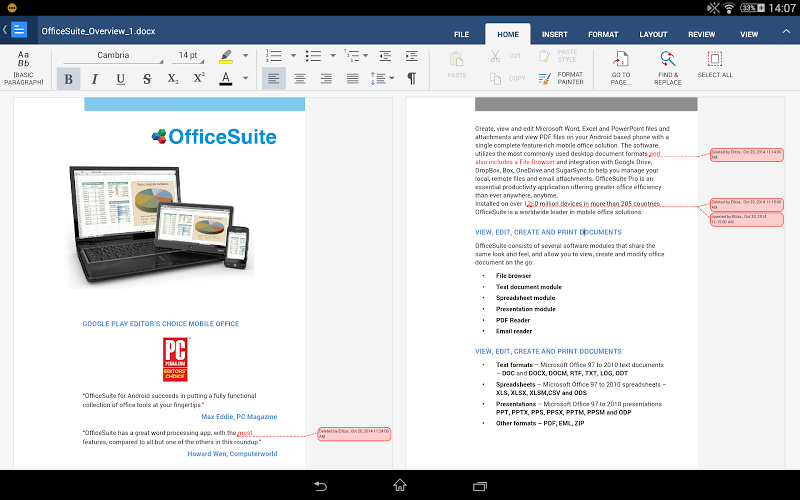Toggle Superscript formatting

pyautogui.click(x=199, y=79)
